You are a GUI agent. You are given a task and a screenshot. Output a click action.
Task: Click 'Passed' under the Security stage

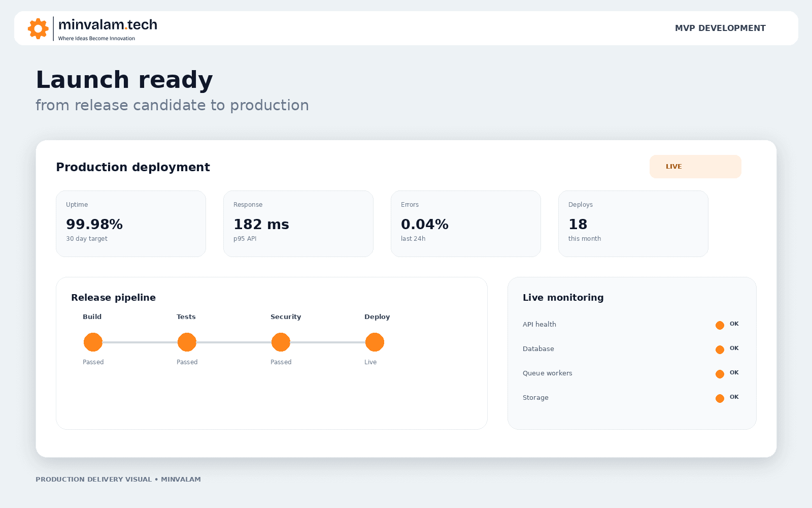coord(281,362)
